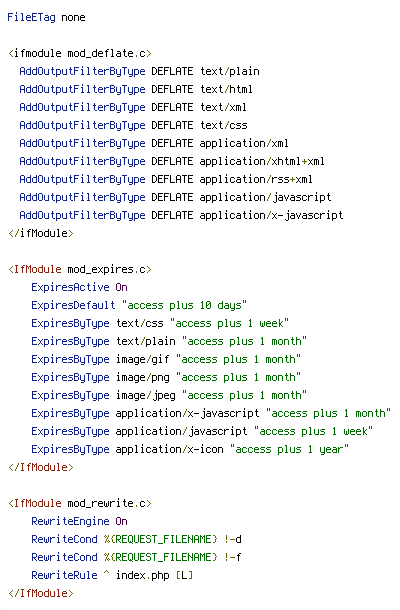Select the application/xhtml+xml text
The width and height of the screenshot is (400, 610).
(x=262, y=161)
